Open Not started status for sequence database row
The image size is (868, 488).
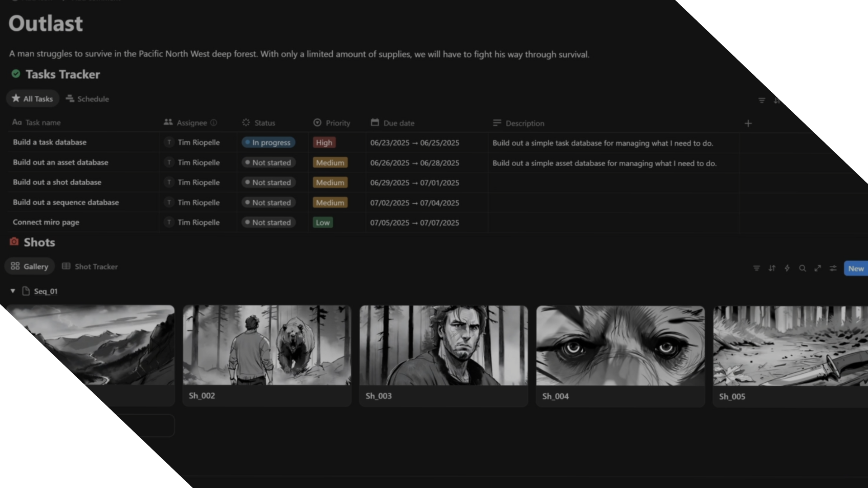pyautogui.click(x=269, y=202)
